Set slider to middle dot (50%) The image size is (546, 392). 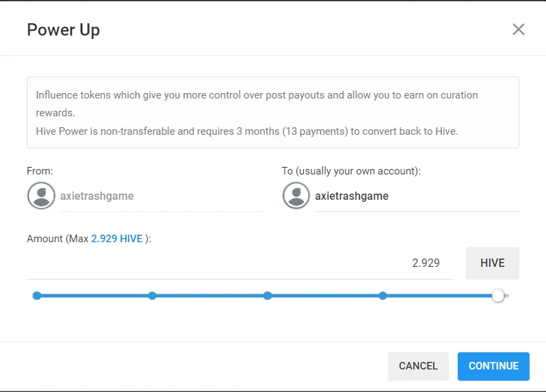(x=268, y=296)
